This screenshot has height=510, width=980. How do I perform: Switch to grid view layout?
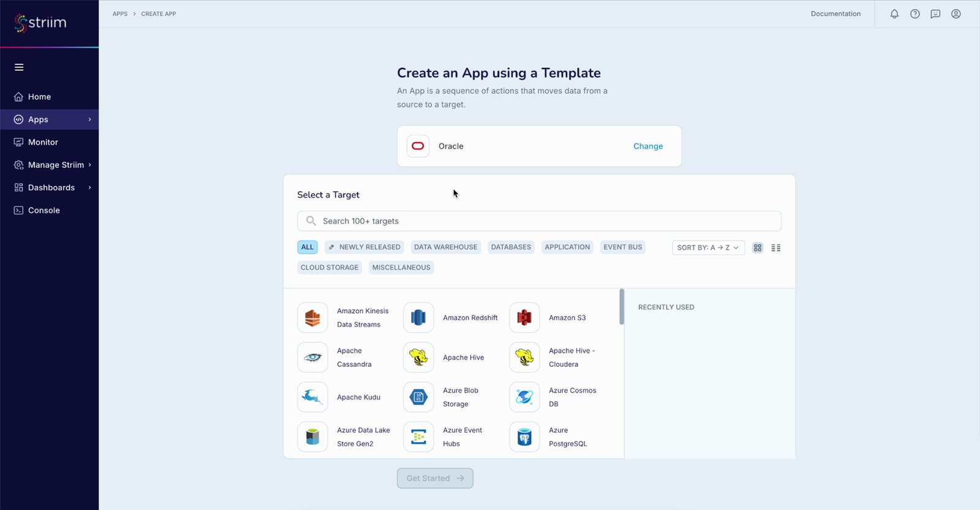point(758,248)
